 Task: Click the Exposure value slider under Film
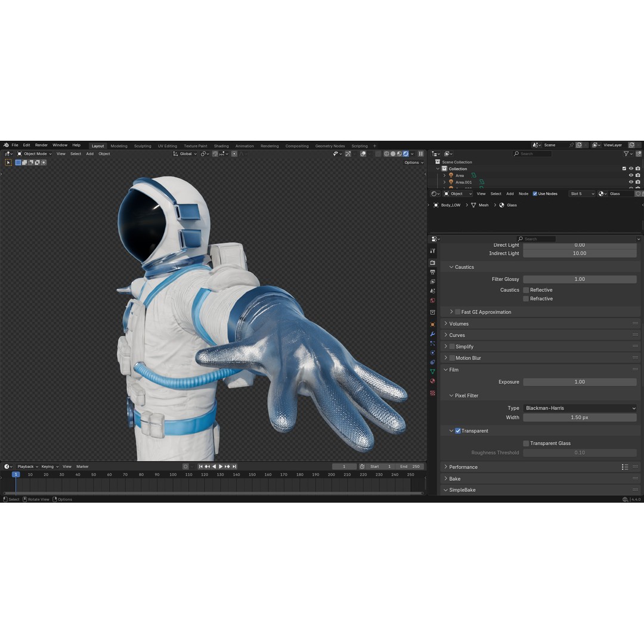(x=579, y=382)
